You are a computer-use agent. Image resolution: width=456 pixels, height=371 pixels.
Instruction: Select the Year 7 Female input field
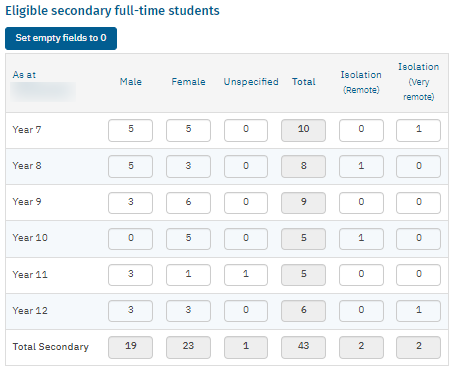click(188, 130)
